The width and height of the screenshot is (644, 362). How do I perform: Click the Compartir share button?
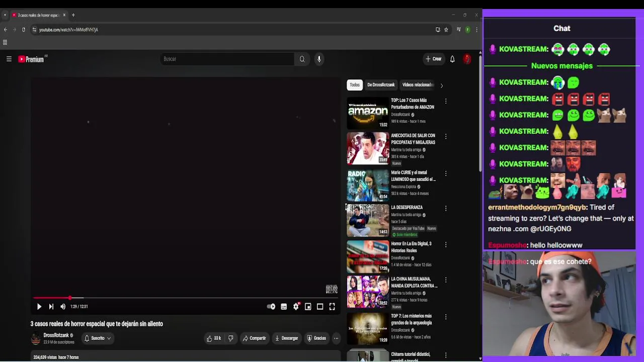click(254, 338)
